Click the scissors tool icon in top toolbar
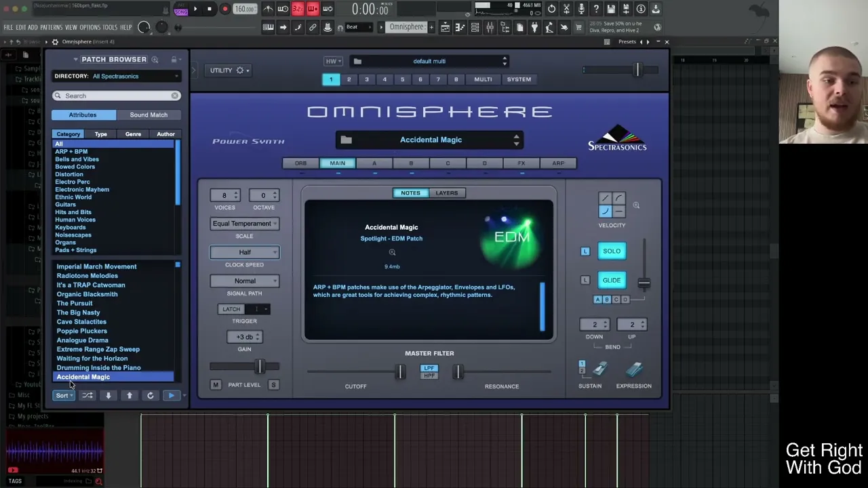868x488 pixels. pos(566,9)
